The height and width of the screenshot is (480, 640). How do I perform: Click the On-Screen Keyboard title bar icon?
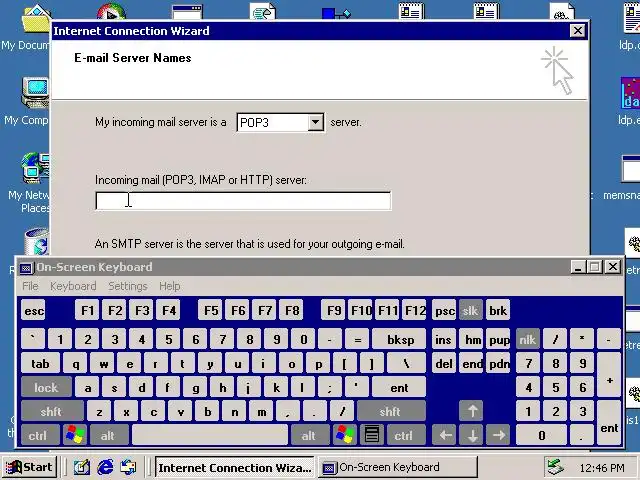(x=26, y=268)
